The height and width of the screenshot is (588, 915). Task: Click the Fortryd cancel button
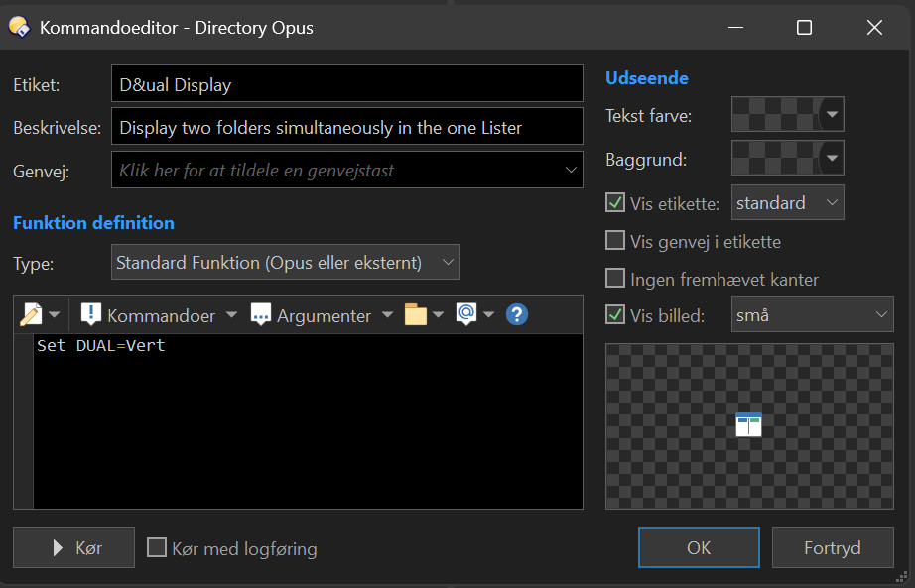click(832, 547)
